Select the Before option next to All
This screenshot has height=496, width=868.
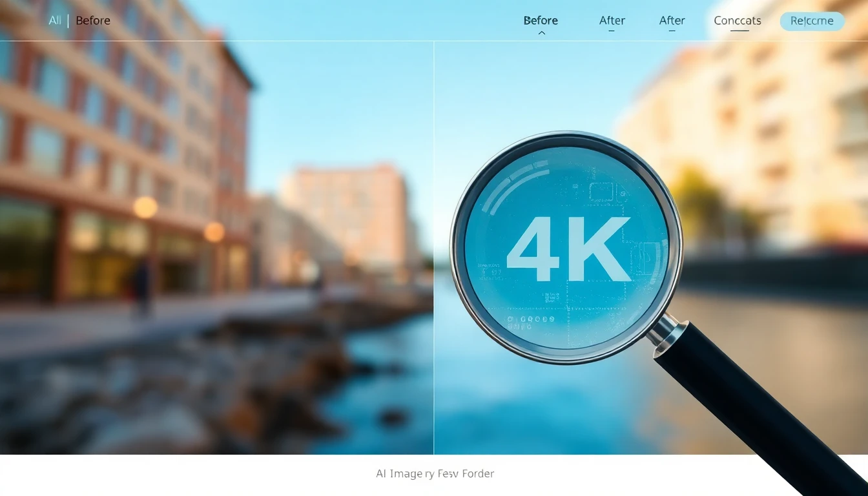tap(93, 21)
